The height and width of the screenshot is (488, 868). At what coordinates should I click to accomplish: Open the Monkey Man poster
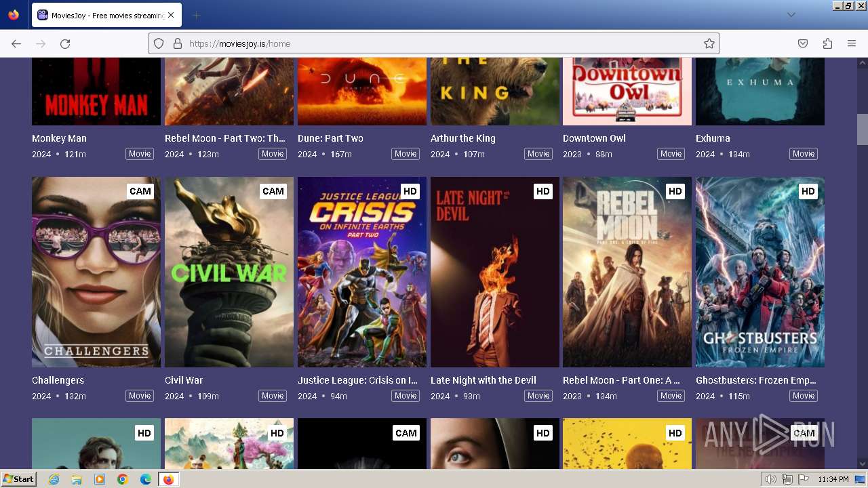[96, 91]
